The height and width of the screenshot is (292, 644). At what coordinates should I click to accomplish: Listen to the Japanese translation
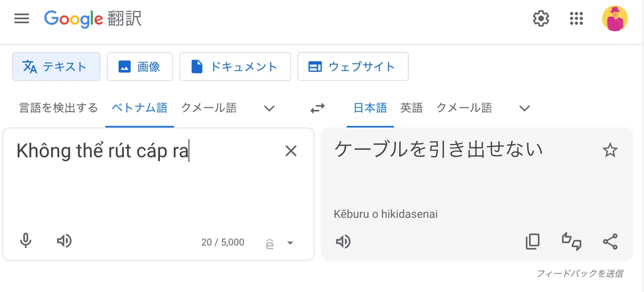coord(343,242)
